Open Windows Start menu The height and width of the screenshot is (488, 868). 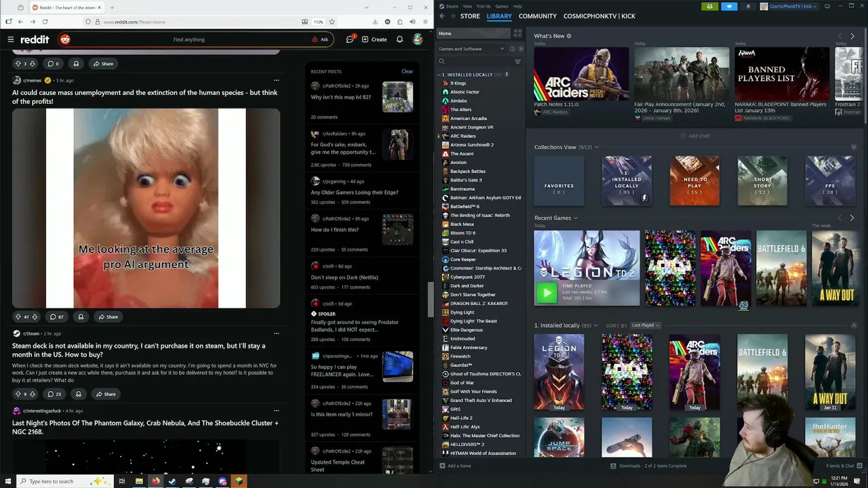pos(9,481)
